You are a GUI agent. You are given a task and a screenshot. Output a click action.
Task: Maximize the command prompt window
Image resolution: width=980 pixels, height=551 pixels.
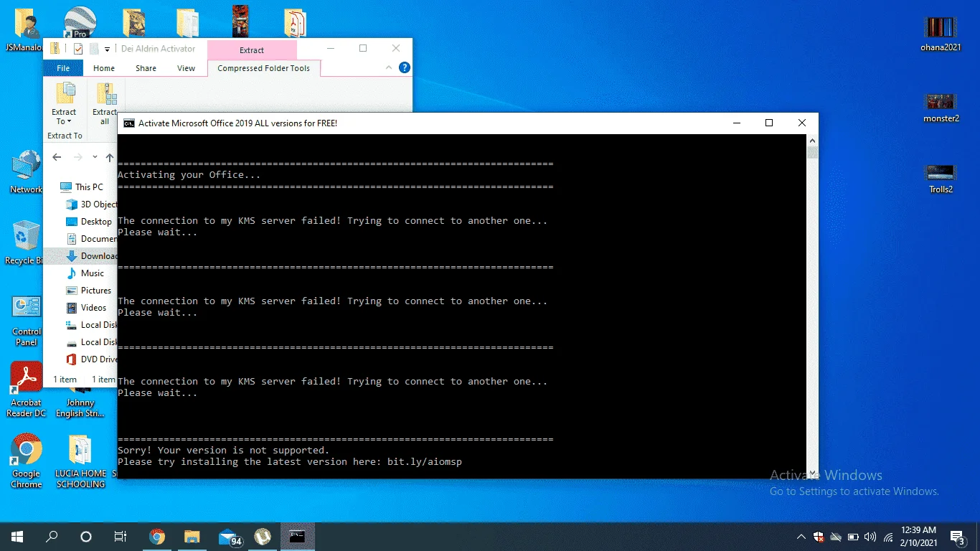point(769,123)
